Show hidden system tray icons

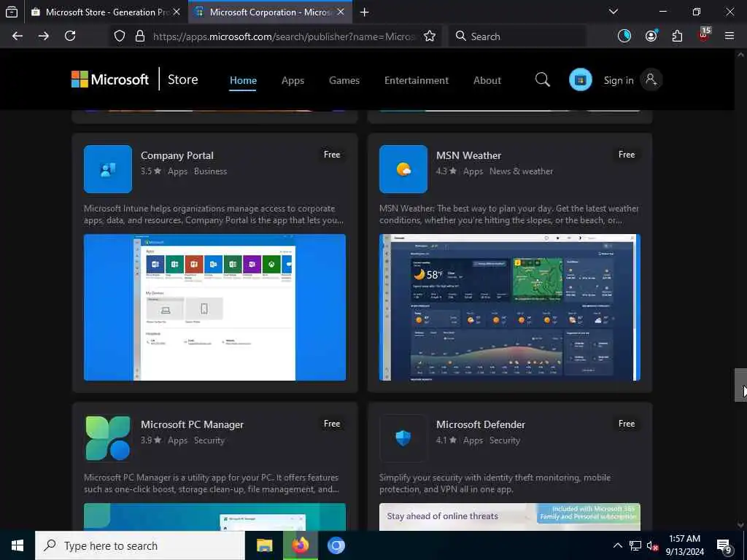pyautogui.click(x=617, y=545)
